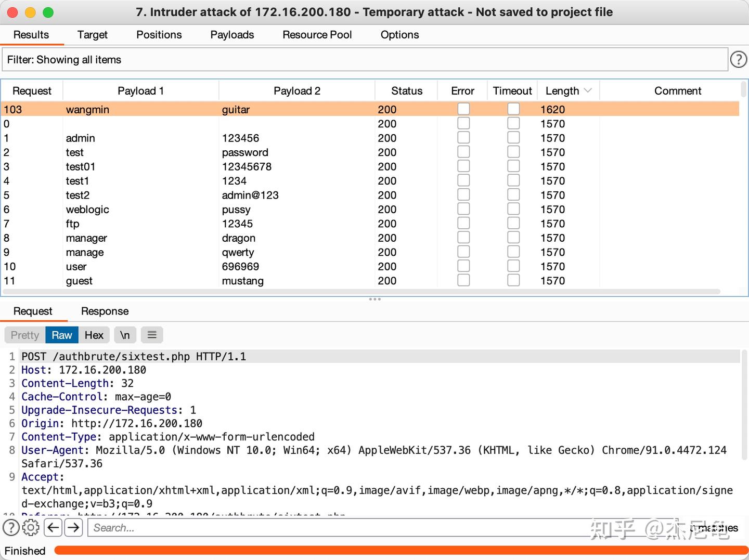Tick Timeout checkbox for request 103
The width and height of the screenshot is (749, 560).
click(513, 109)
